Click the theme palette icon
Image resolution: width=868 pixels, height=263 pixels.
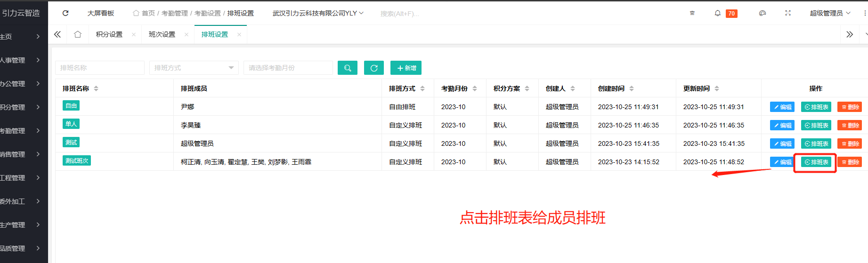762,13
